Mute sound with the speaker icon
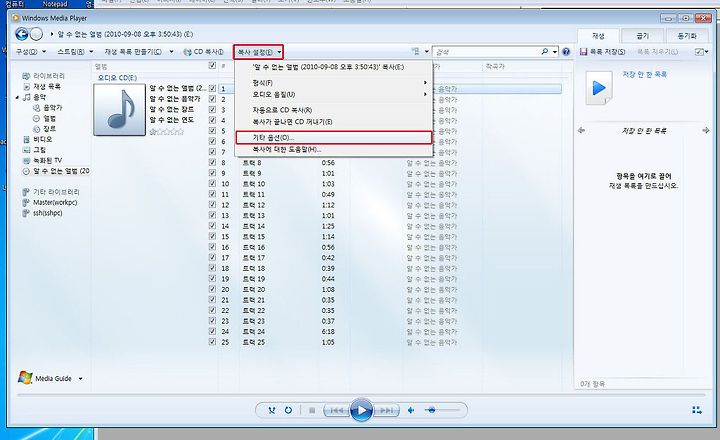 click(411, 410)
